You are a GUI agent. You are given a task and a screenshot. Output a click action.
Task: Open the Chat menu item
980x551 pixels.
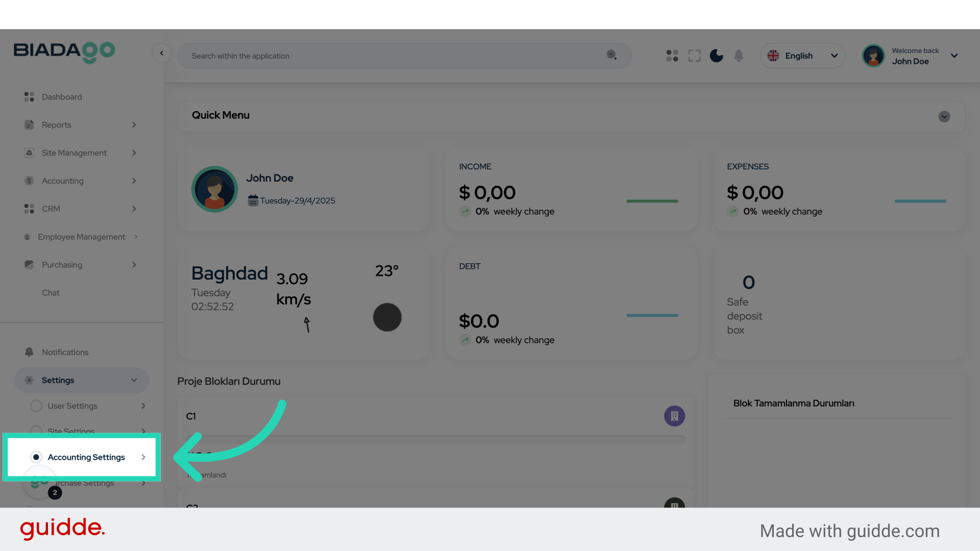coord(51,292)
